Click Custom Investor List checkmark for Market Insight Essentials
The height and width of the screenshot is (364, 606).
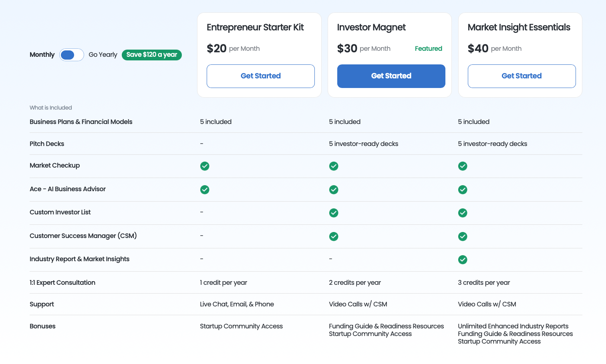tap(463, 213)
